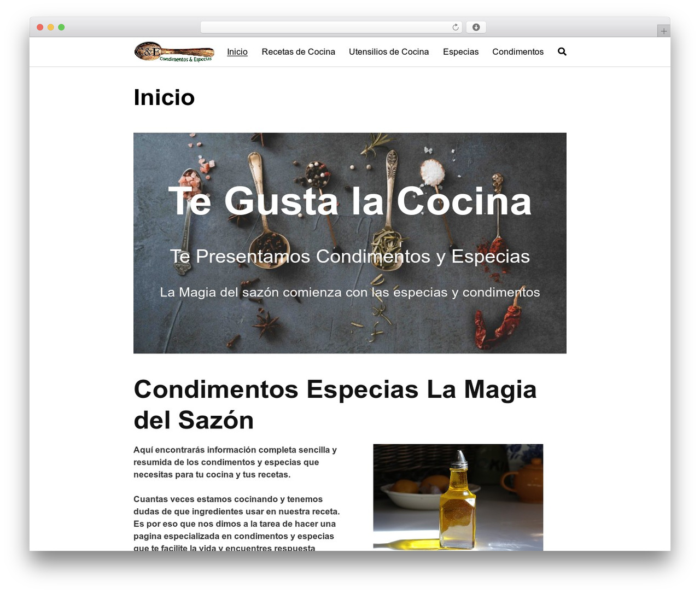Click paragraph starting 'Aquí encontrarás información'
Screen dimensions: 700x593
coord(235,462)
